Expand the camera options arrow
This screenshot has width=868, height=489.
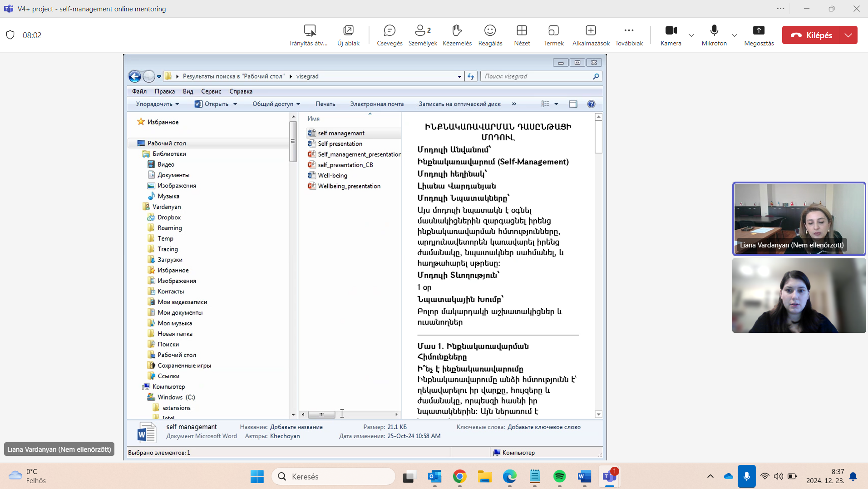pyautogui.click(x=691, y=35)
